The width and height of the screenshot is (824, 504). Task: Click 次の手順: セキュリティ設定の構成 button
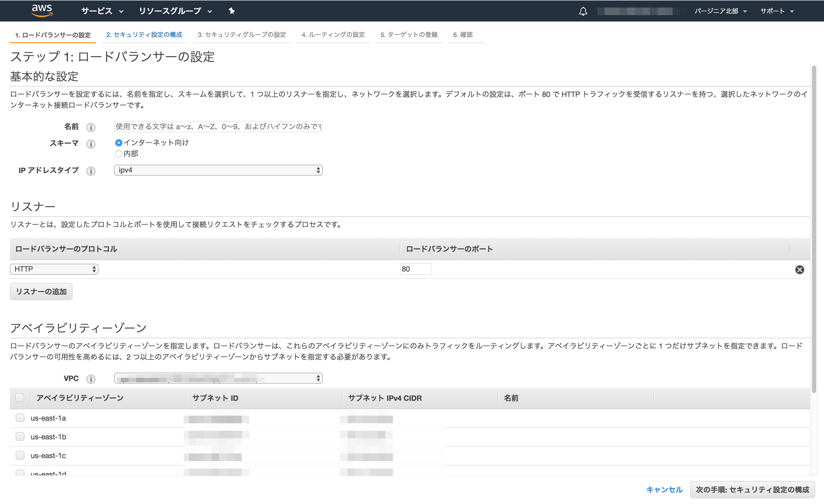(752, 490)
